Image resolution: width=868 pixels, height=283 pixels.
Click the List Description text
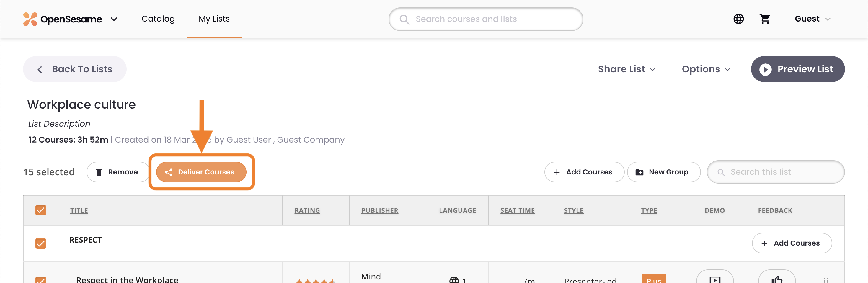point(59,124)
